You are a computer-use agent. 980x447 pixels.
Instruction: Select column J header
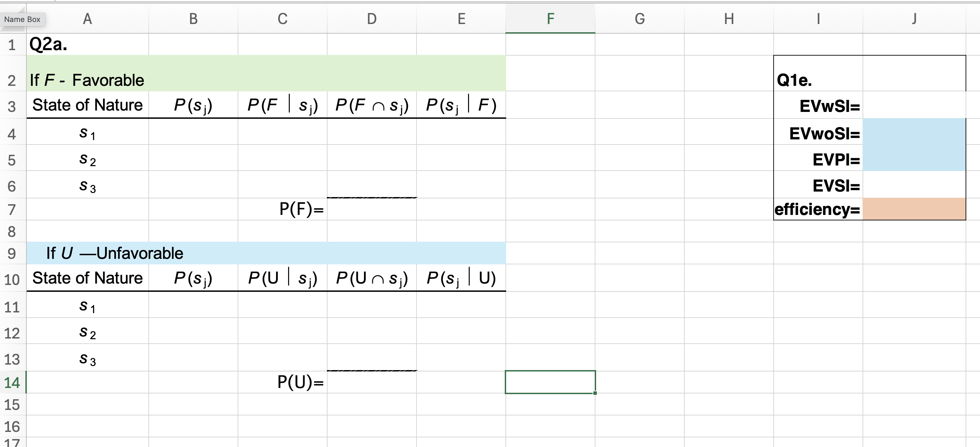click(914, 19)
